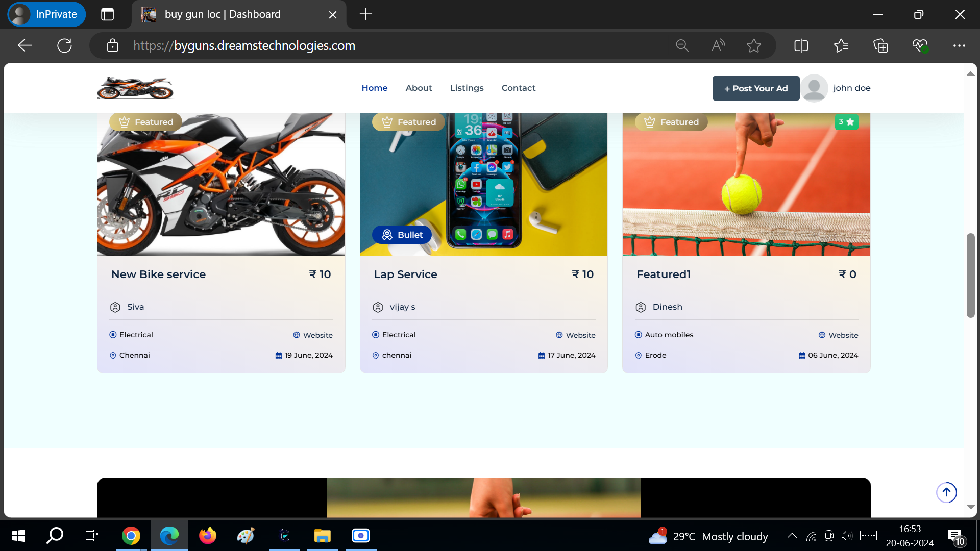Open split screen icon
The width and height of the screenshot is (980, 551).
(x=801, y=45)
